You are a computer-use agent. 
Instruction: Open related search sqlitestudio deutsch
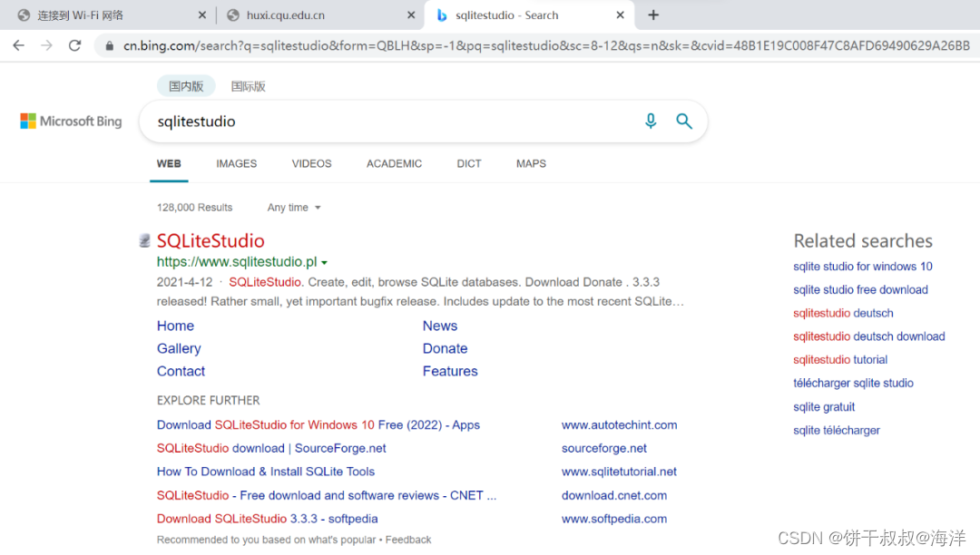click(x=843, y=313)
